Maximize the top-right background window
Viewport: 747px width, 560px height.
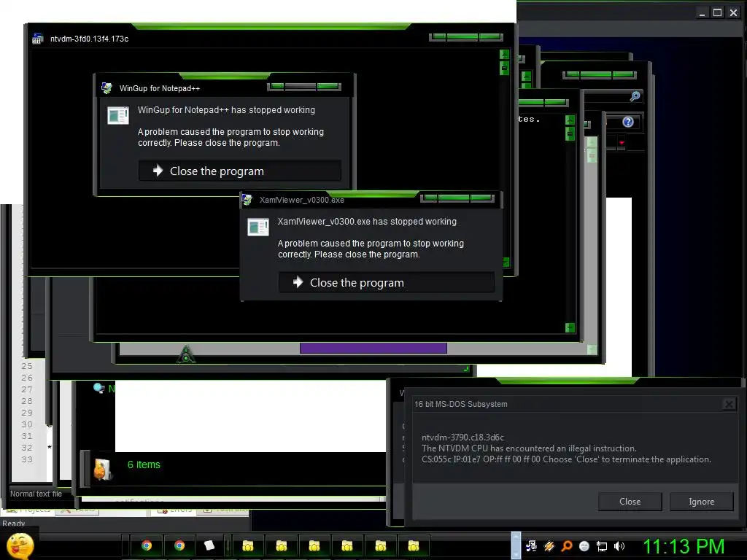coord(717,12)
